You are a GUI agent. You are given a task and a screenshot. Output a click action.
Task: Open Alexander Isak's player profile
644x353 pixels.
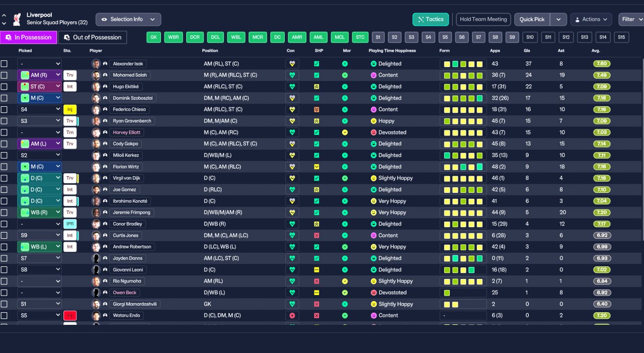pos(128,64)
